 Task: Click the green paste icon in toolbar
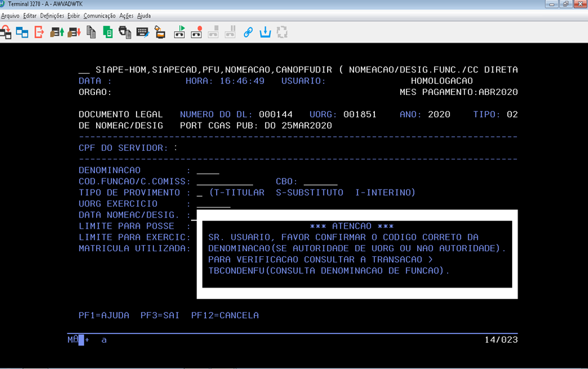pyautogui.click(x=108, y=32)
